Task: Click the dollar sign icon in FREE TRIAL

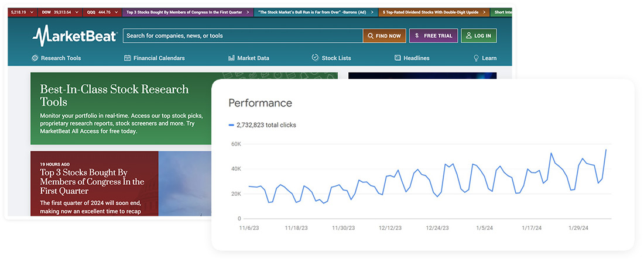Action: point(417,36)
